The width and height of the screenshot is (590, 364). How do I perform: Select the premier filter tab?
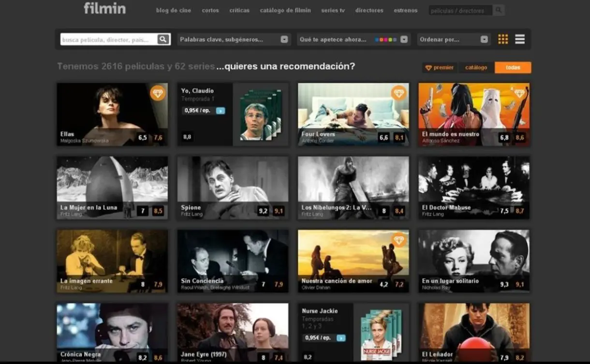[440, 68]
